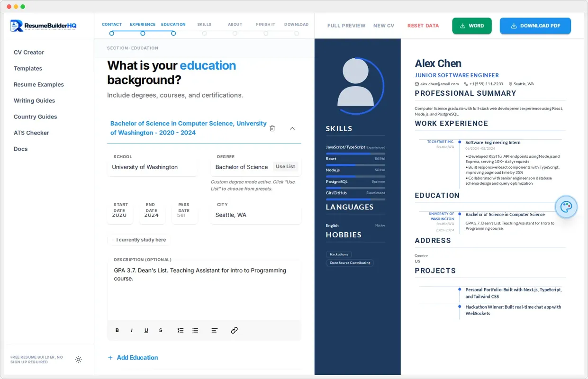Viewport: 588px width, 379px height.
Task: Open the color palette customizer button
Action: tap(566, 207)
